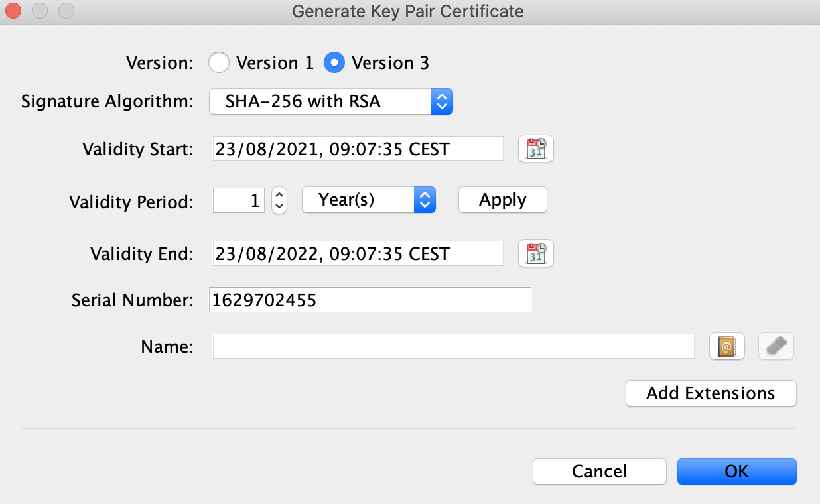Screen dimensions: 820x504
Task: Select the Version 1 radio button
Action: [x=219, y=62]
